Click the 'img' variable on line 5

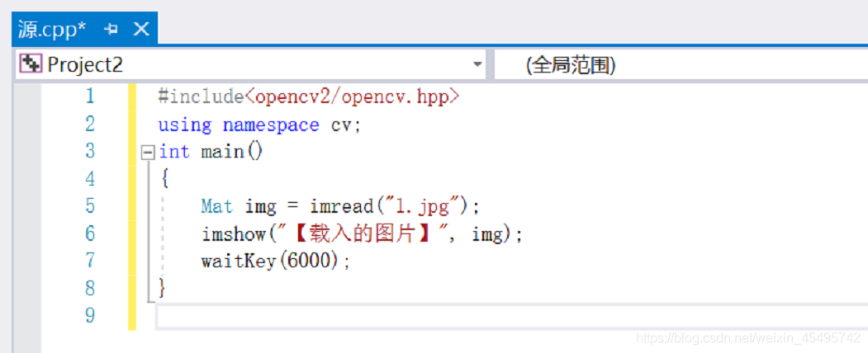260,207
